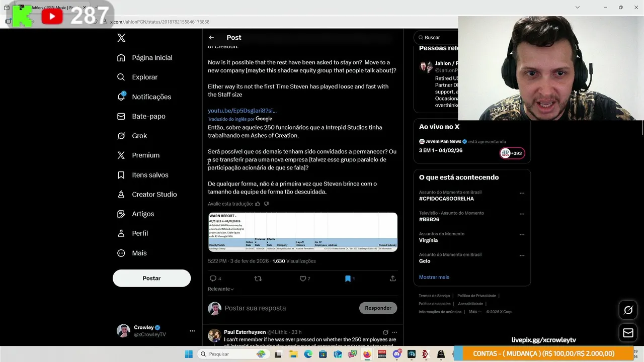Open the Mais menu

coord(132,253)
